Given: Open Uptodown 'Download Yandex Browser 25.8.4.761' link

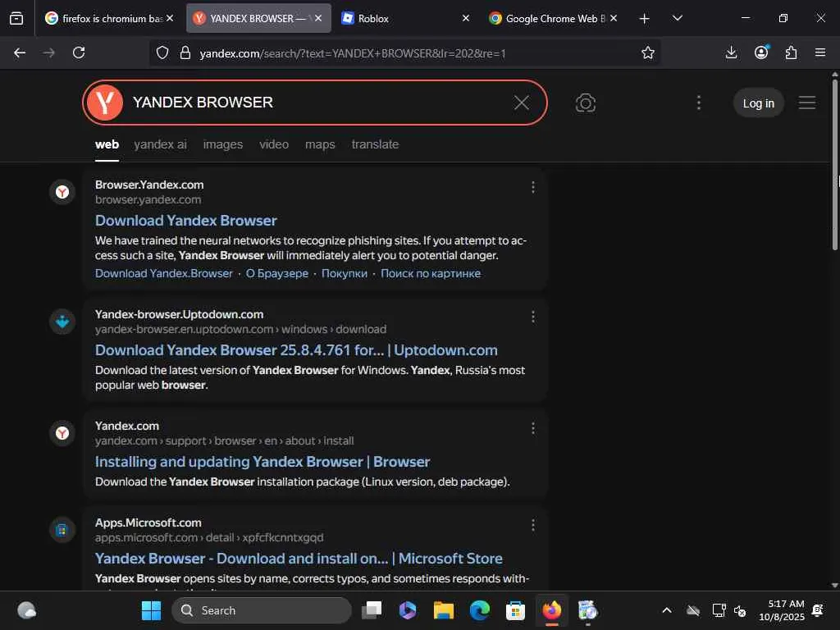Looking at the screenshot, I should click(296, 350).
